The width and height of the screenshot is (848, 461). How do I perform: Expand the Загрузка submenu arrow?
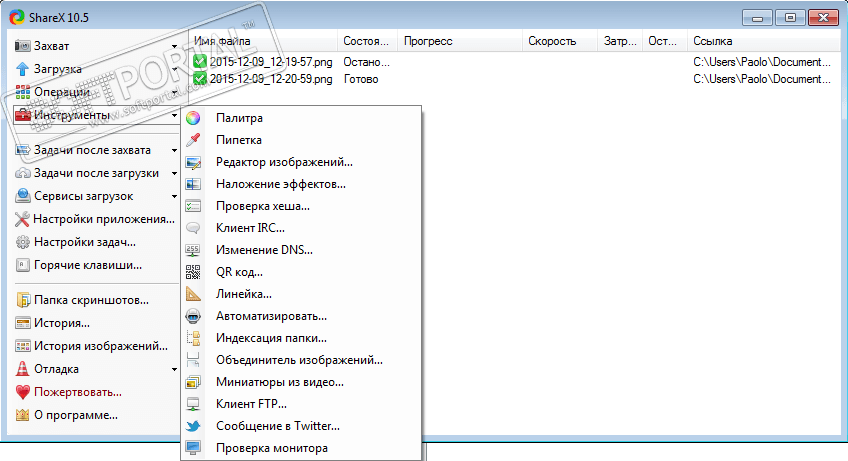(174, 69)
